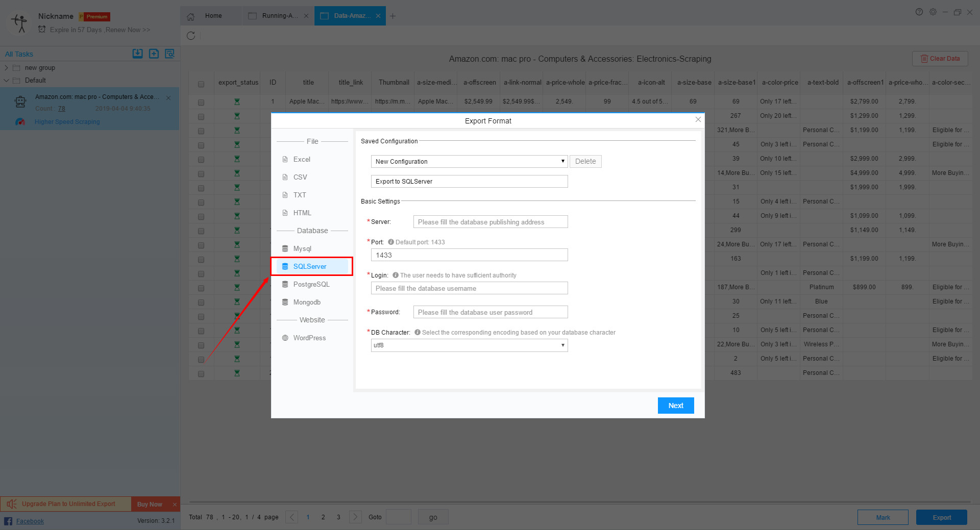Toggle the select-all checkbox in the table header
Screen dimensions: 980x530
(201, 84)
